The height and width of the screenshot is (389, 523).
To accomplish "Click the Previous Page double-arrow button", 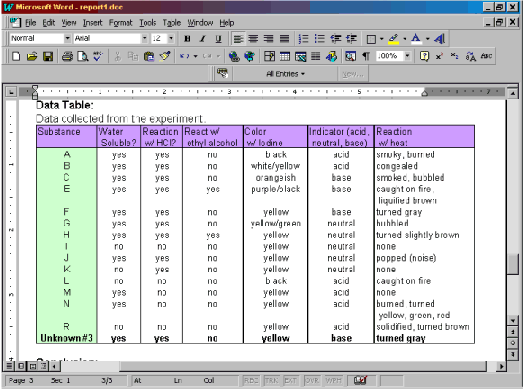I will [513, 332].
